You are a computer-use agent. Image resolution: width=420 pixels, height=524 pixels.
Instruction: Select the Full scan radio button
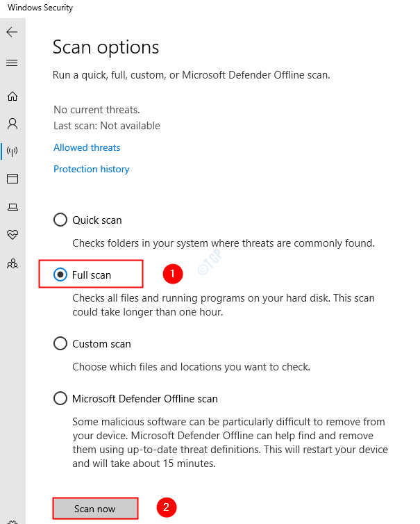tap(60, 275)
